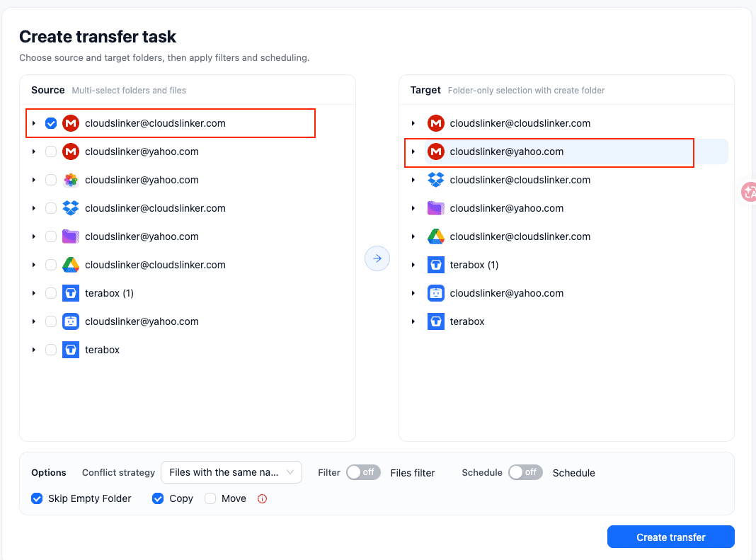
Task: Click Dropbox icon in Source list
Action: click(71, 208)
